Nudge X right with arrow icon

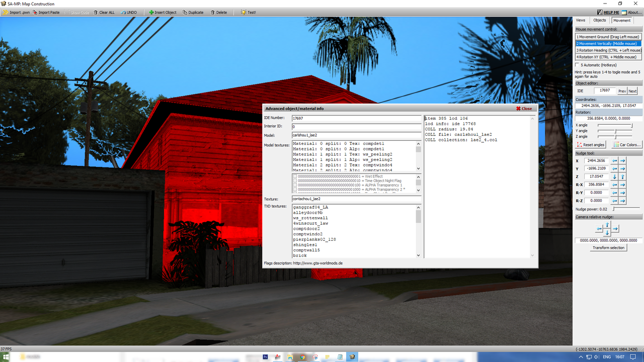point(623,160)
